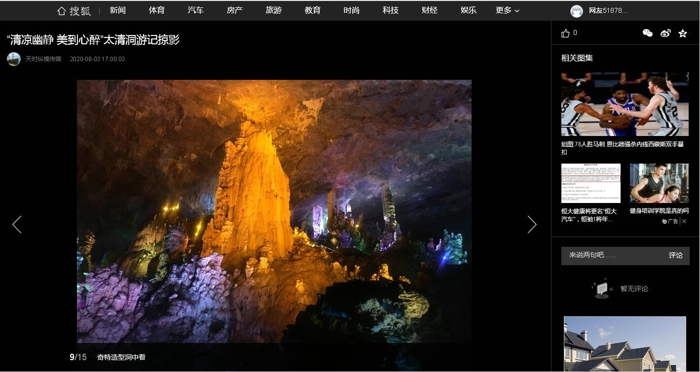
Task: Open author 天时纵横传媒 link
Action: coord(43,59)
